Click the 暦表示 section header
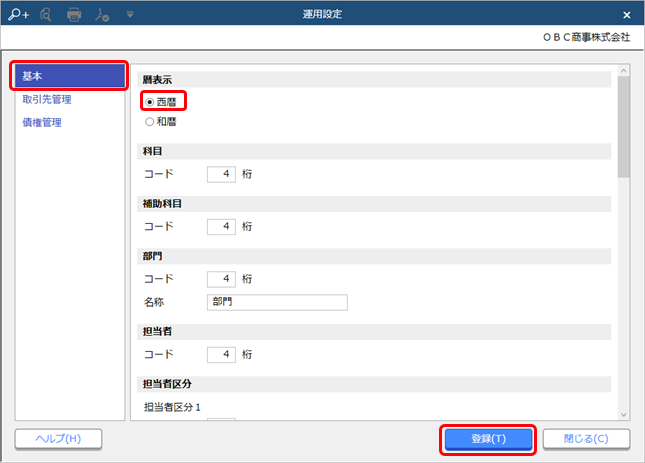 pos(374,80)
